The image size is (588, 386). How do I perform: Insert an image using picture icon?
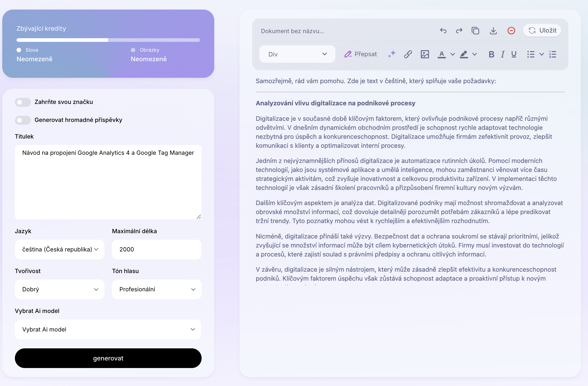(425, 54)
